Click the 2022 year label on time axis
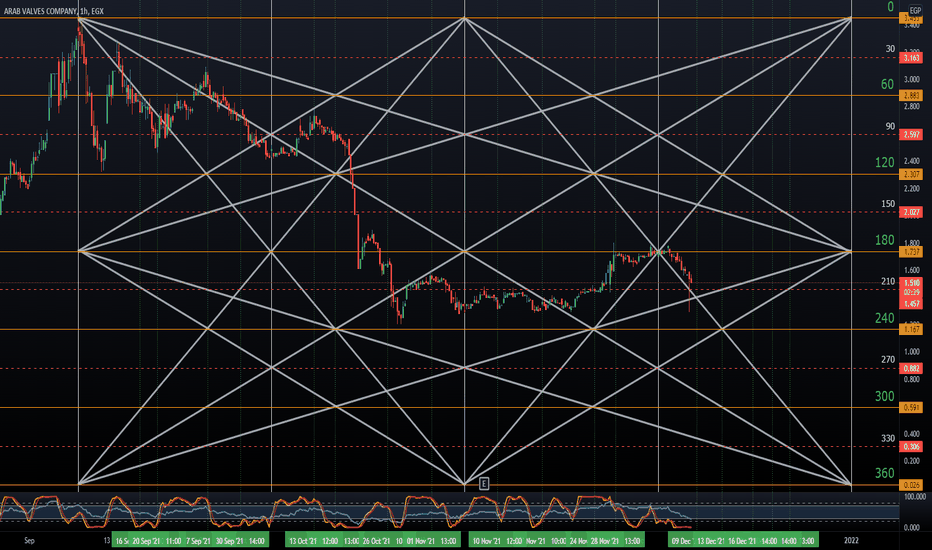Viewport: 932px width, 550px height. (x=851, y=540)
